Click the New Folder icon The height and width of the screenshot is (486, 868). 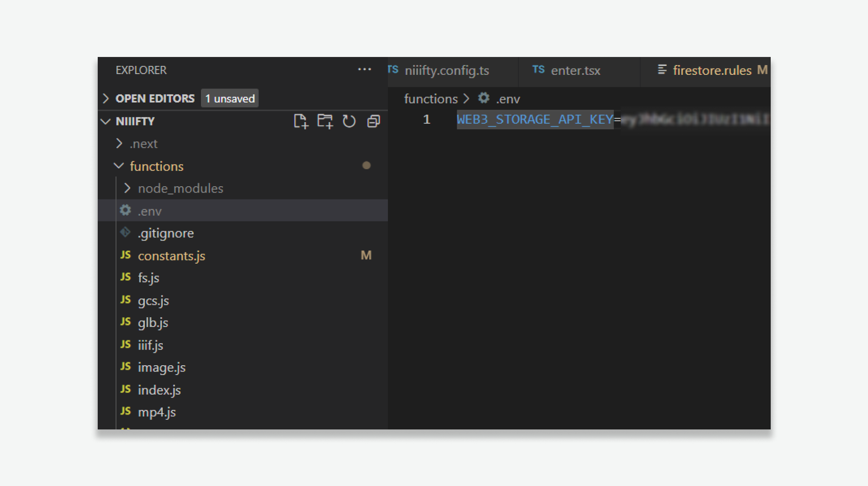[325, 121]
